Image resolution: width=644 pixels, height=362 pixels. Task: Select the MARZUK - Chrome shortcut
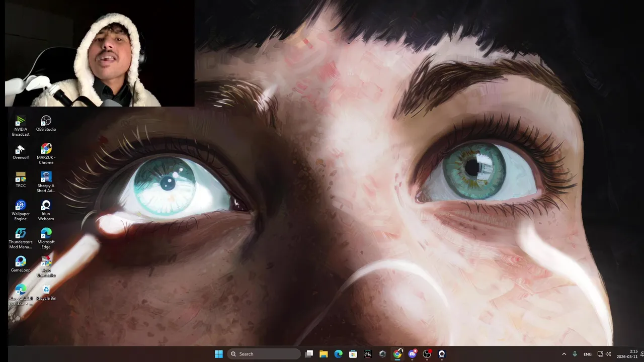(x=46, y=154)
